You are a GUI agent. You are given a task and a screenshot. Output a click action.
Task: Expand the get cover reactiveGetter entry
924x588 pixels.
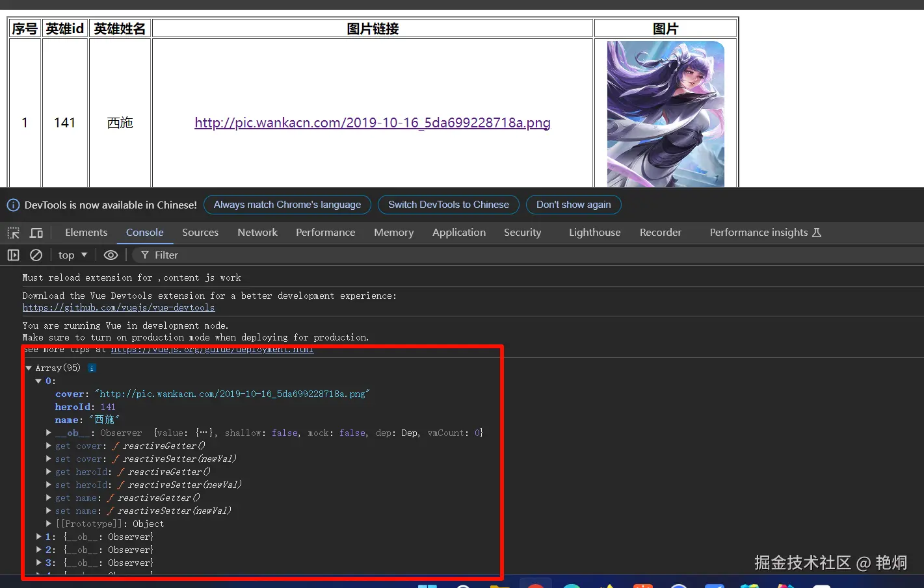[49, 446]
